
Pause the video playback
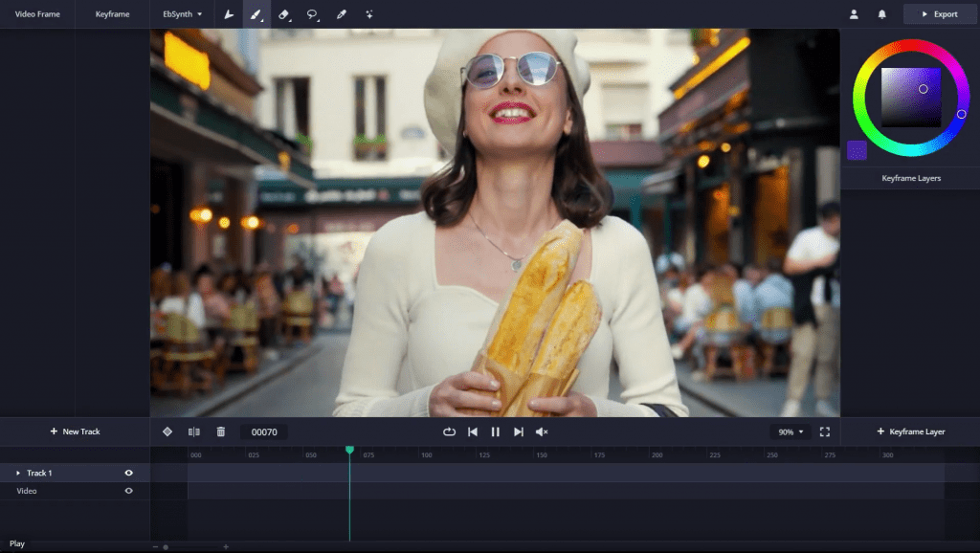point(495,431)
